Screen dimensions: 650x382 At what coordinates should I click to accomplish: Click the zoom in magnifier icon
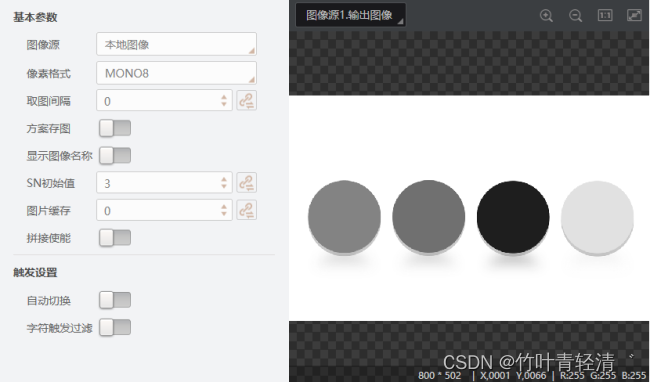click(546, 16)
